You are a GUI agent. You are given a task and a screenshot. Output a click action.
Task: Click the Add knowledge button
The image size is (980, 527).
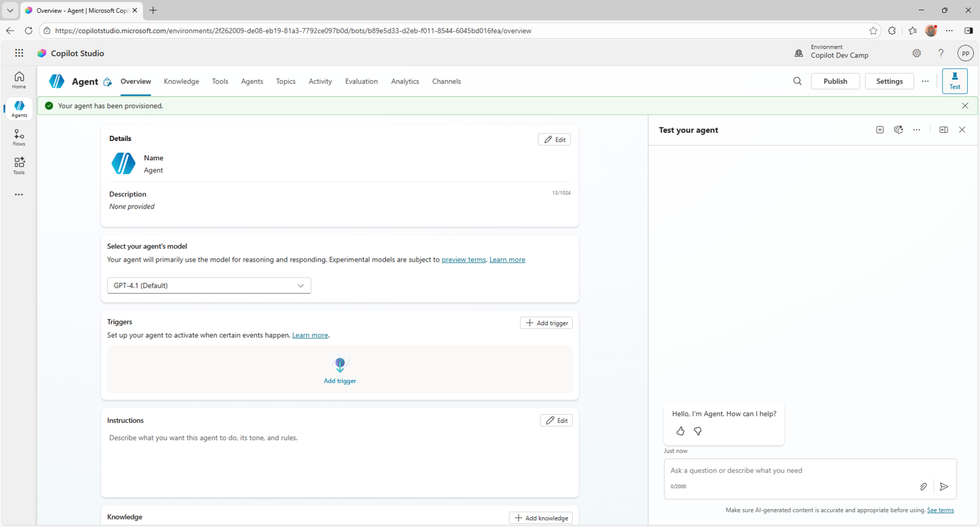[x=541, y=518]
